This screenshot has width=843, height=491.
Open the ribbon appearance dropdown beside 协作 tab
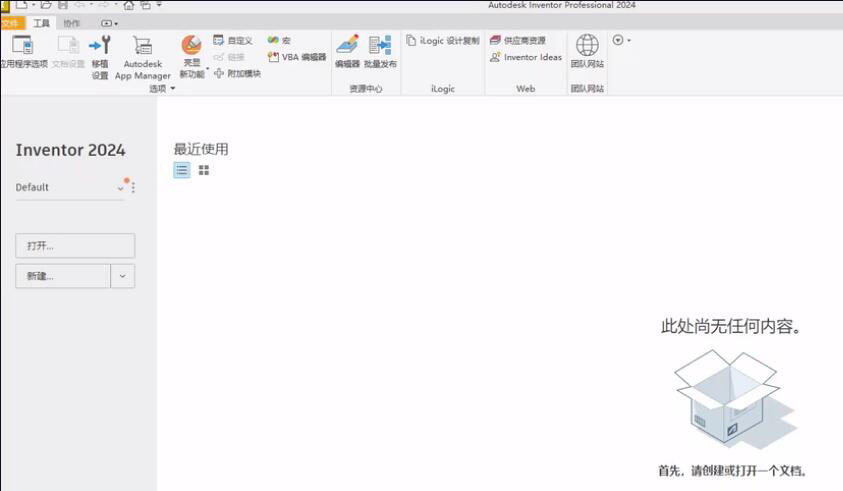[x=109, y=23]
